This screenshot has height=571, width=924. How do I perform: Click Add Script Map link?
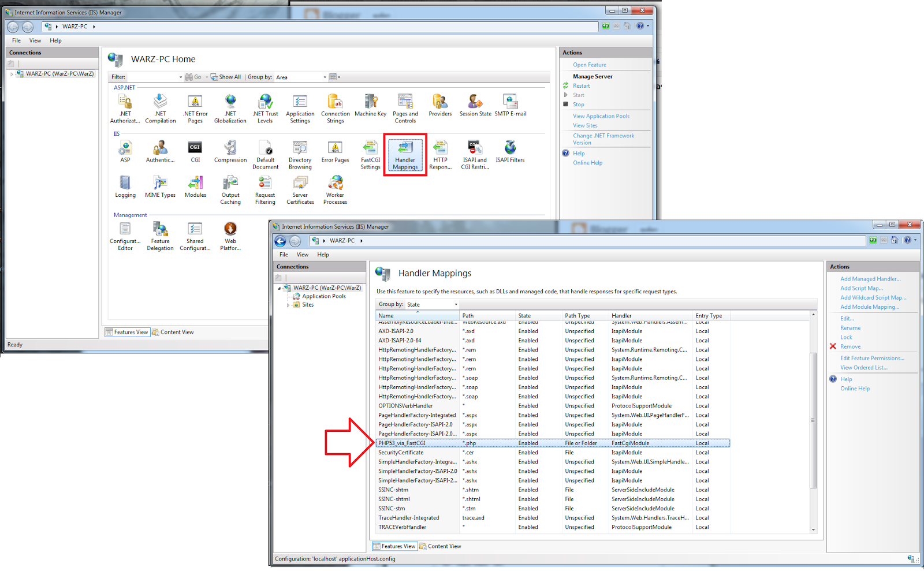(x=862, y=288)
